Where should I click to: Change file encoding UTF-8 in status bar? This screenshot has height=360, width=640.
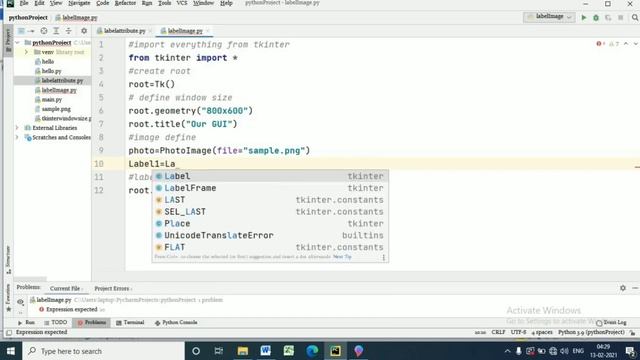[x=518, y=332]
